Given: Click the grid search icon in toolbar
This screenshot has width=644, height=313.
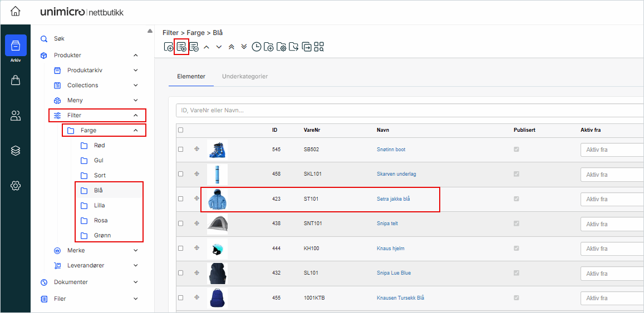Looking at the screenshot, I should 319,47.
